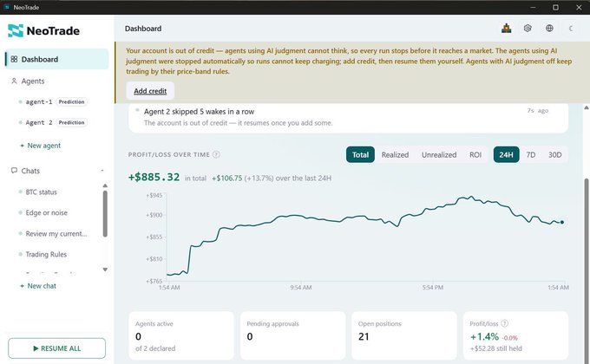Open the Trading Rules chat
Screen dimensions: 590x364
[x=46, y=254]
